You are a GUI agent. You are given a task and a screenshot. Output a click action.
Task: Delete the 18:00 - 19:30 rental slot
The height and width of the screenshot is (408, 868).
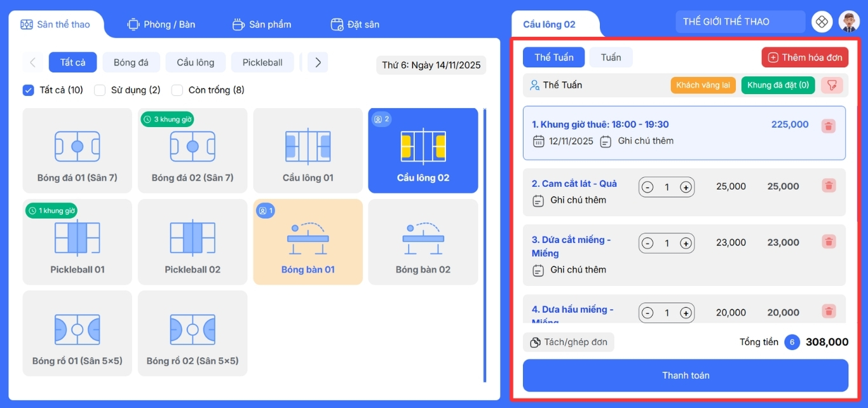(x=828, y=126)
